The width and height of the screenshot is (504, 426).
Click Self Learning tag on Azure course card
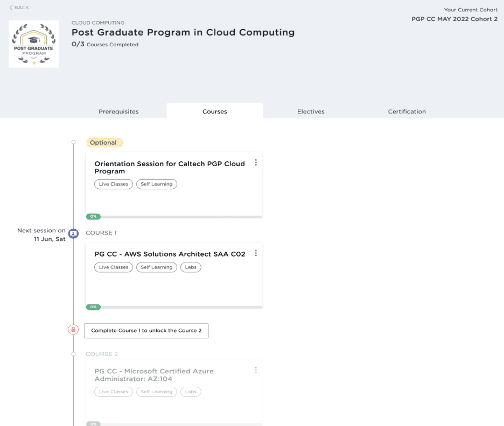click(x=157, y=392)
